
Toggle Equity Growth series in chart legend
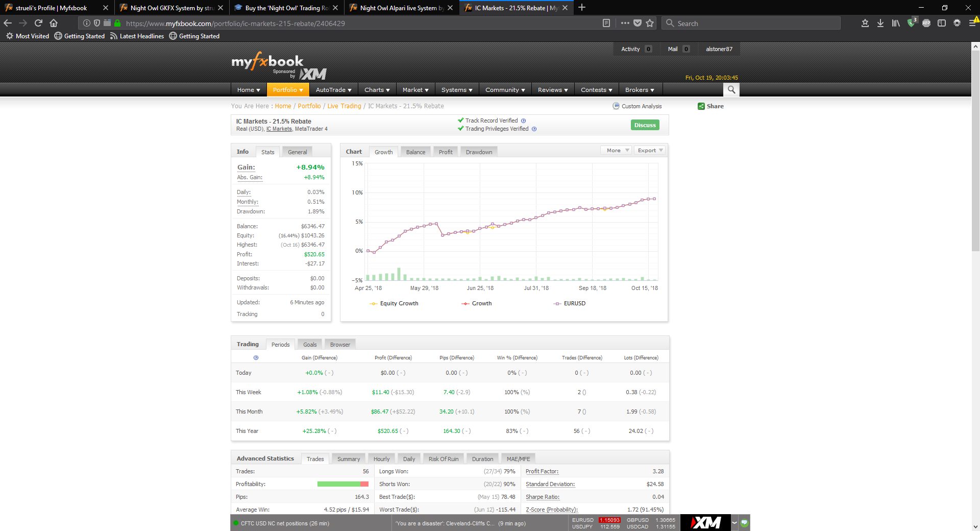pos(394,303)
